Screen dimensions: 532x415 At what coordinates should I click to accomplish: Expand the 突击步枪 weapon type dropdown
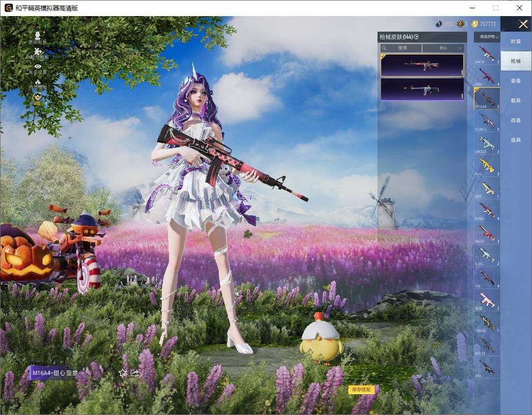[x=487, y=37]
